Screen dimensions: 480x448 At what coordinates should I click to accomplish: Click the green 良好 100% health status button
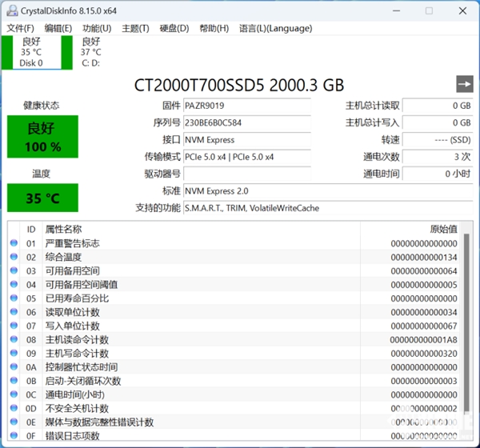pos(43,137)
